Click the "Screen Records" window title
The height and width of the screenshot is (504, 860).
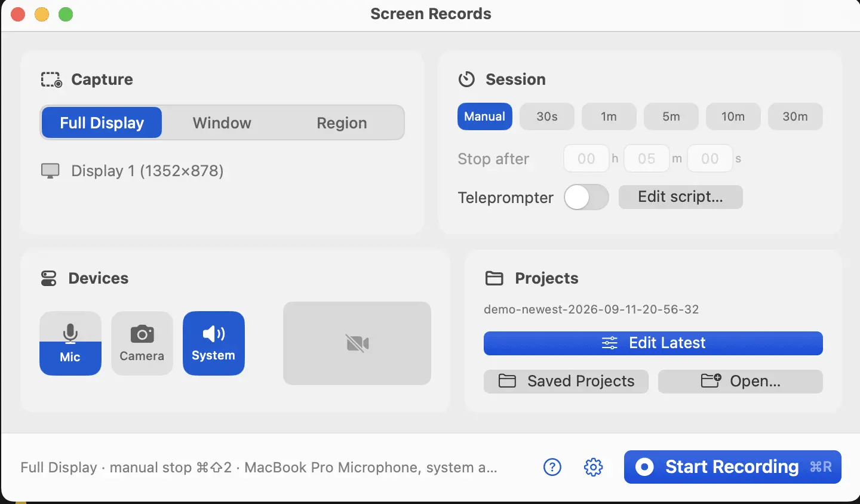pos(431,14)
